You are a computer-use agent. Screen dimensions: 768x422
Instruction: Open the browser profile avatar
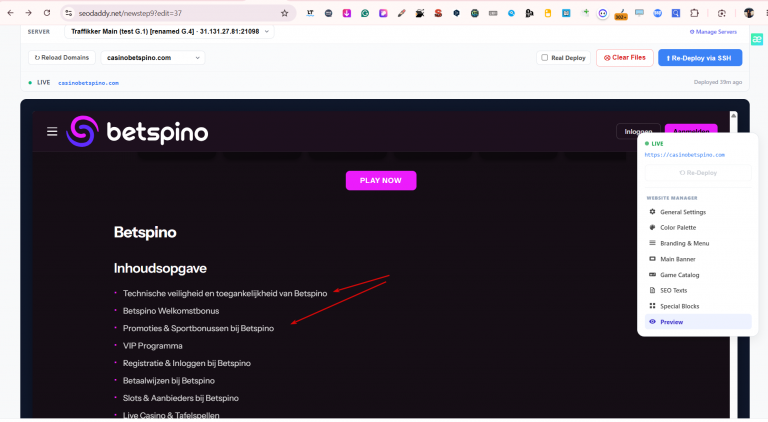pos(749,13)
